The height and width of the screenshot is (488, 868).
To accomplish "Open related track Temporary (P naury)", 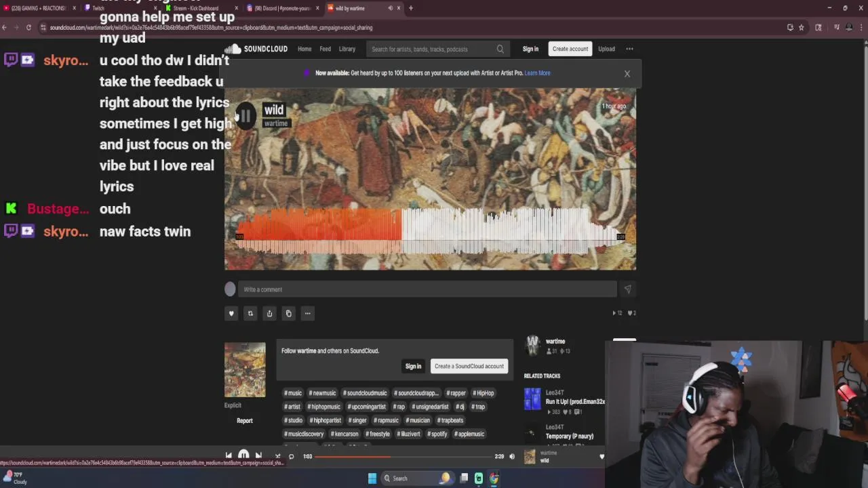I will (570, 436).
